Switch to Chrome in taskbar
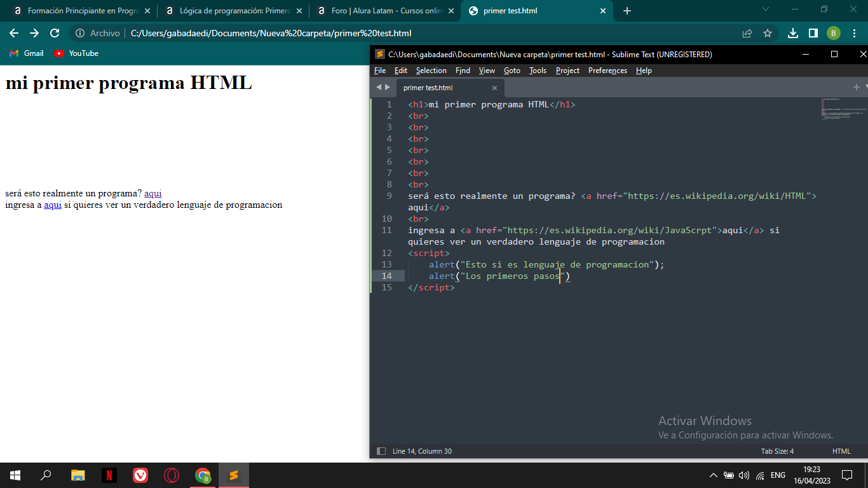The height and width of the screenshot is (488, 868). (203, 475)
